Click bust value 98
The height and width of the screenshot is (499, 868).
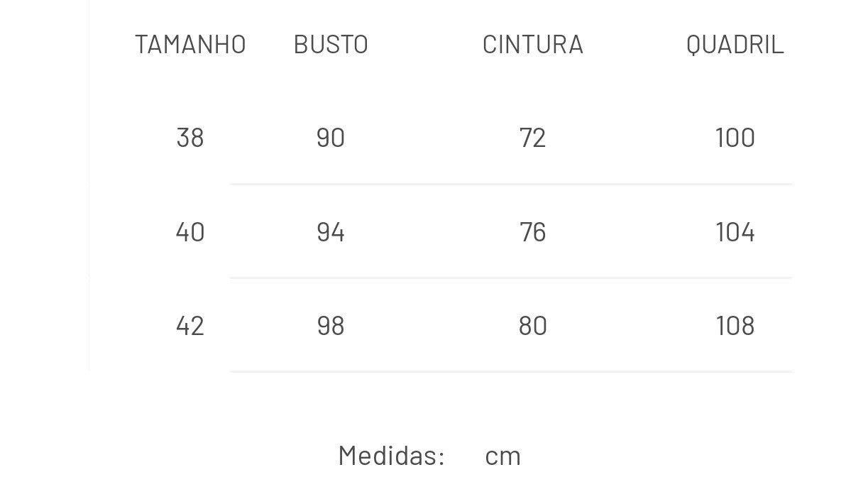click(331, 326)
